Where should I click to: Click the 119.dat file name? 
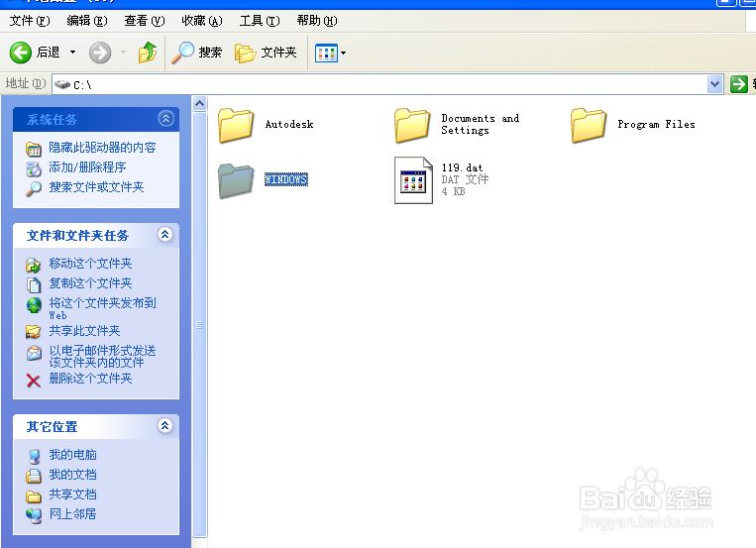point(462,167)
